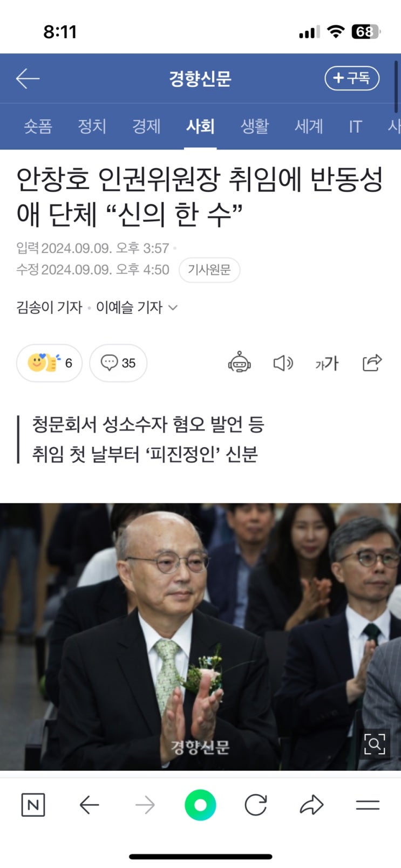
Task: Tap the Naver N home icon
Action: pos(33,805)
